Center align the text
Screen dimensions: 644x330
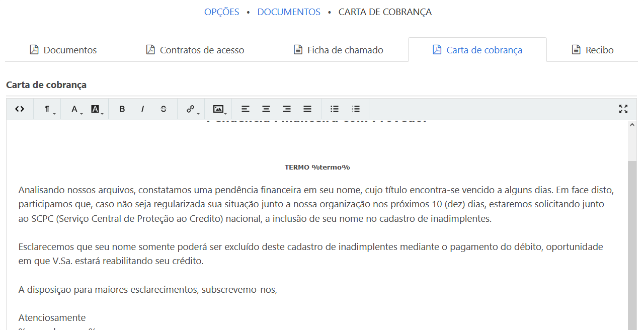266,109
